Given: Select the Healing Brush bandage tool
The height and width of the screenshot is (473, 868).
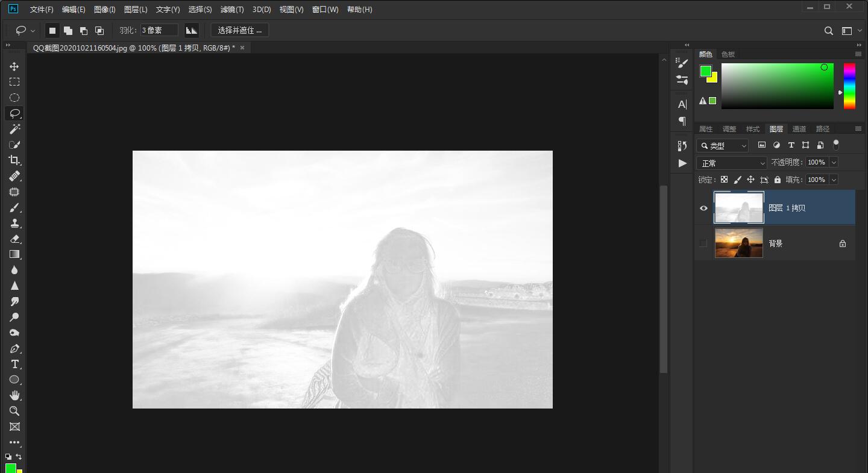Looking at the screenshot, I should (14, 176).
